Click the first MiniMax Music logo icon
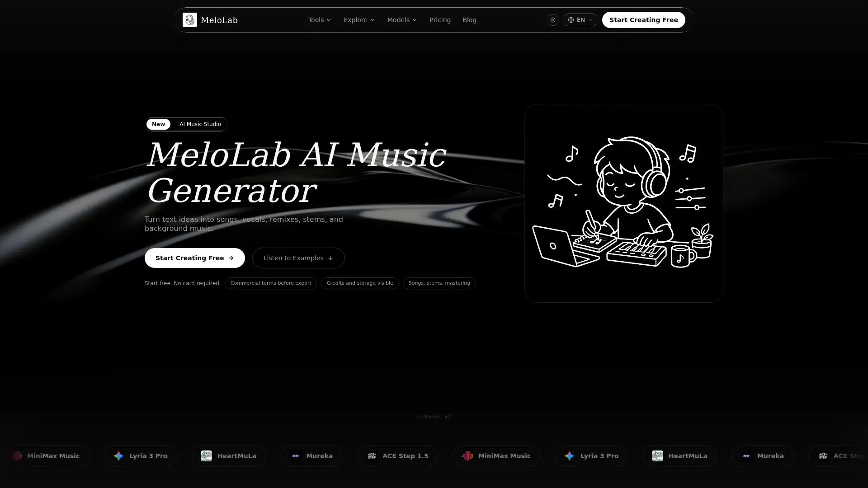 pos(17,456)
